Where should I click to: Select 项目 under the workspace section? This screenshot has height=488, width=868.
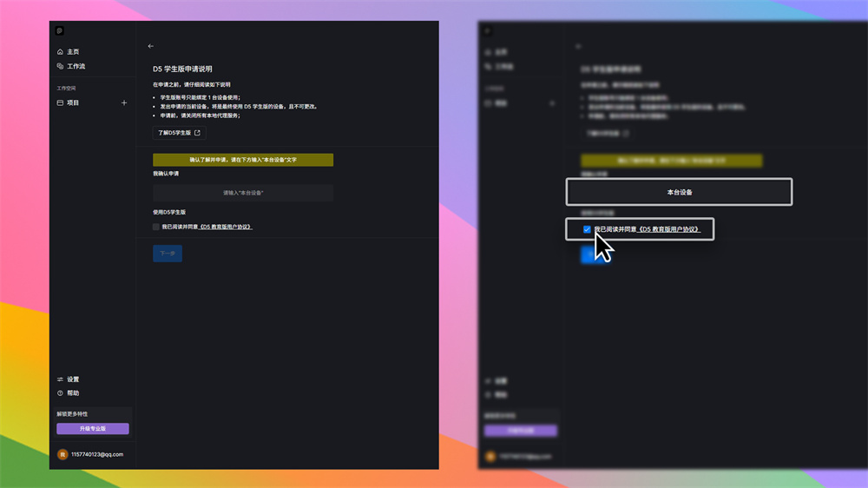(73, 102)
